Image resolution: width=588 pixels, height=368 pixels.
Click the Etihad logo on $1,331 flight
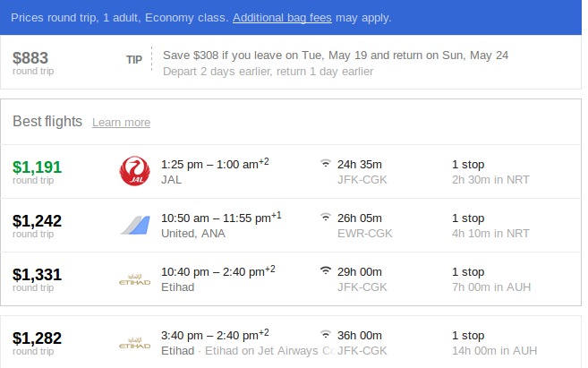(133, 279)
